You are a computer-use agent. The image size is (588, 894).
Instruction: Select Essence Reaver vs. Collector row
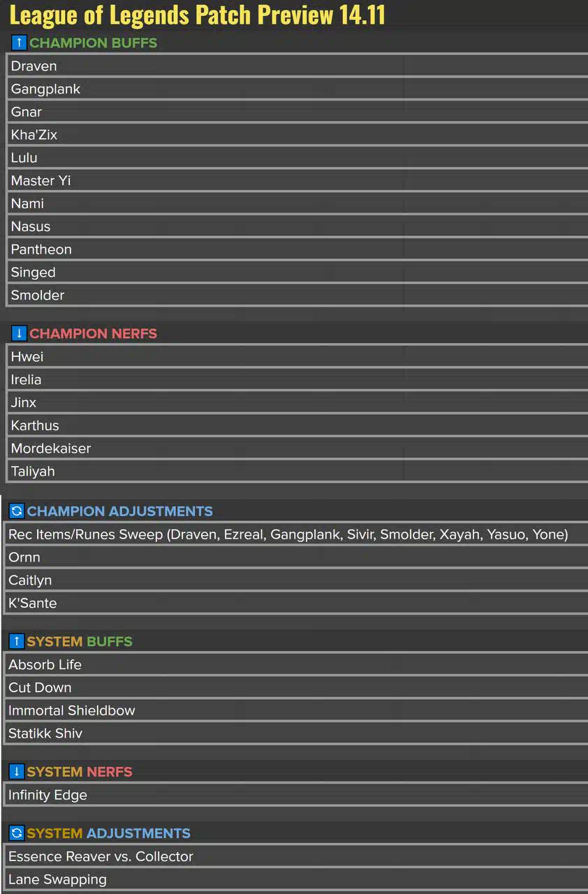pos(296,856)
